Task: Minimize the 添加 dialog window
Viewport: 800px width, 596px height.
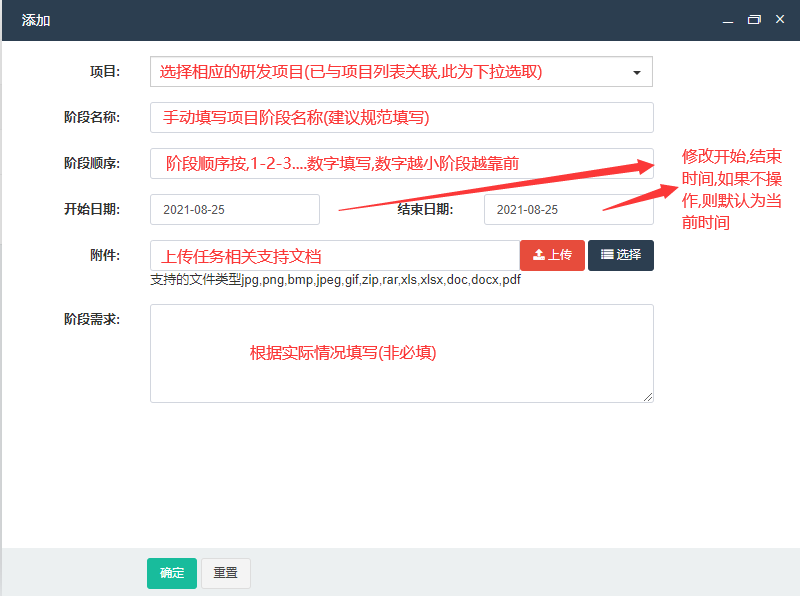Action: pyautogui.click(x=728, y=20)
